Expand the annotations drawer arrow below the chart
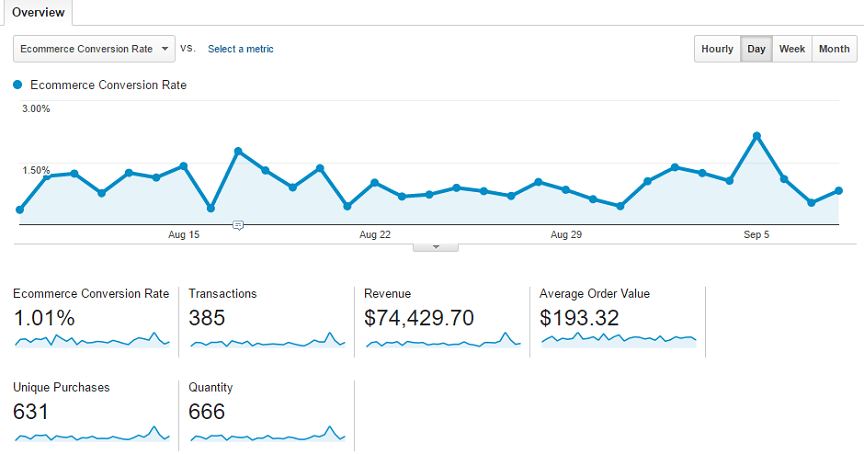The image size is (864, 454). [x=436, y=247]
